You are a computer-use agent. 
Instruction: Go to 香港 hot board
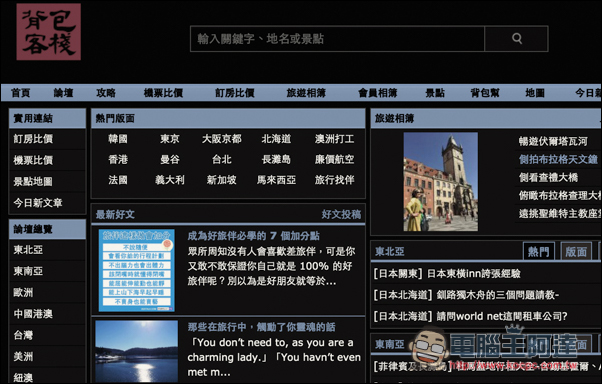tap(118, 159)
